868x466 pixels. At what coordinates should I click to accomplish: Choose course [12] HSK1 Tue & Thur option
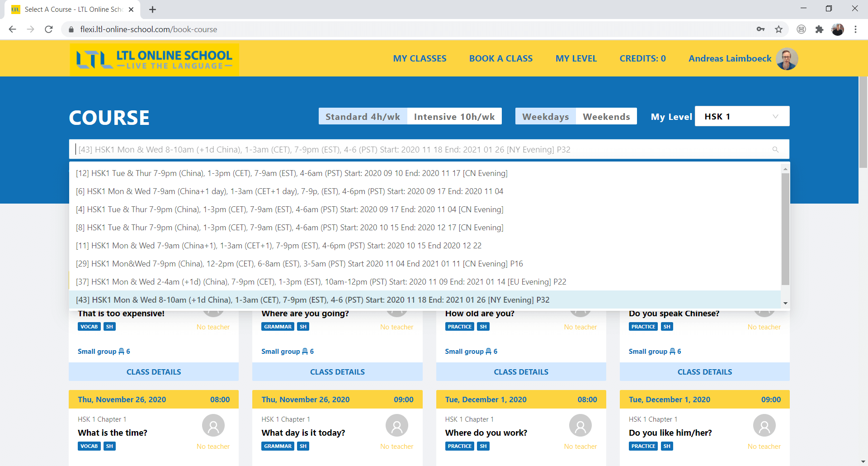click(292, 173)
